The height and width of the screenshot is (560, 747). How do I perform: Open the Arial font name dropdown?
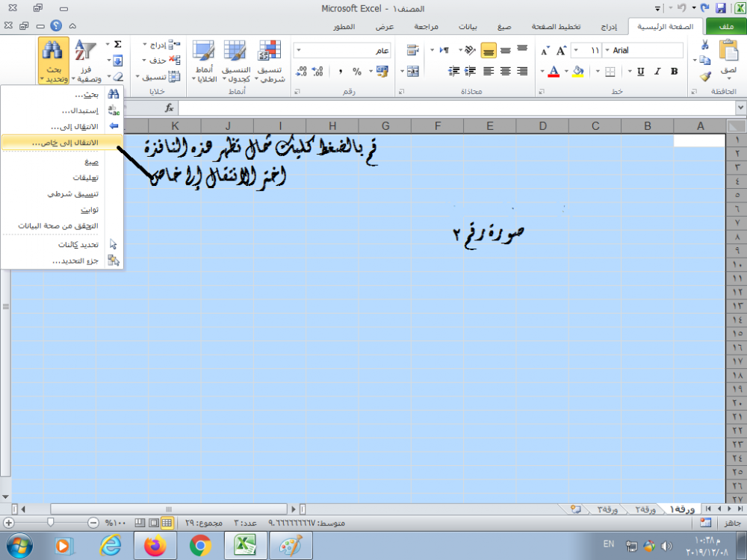607,50
